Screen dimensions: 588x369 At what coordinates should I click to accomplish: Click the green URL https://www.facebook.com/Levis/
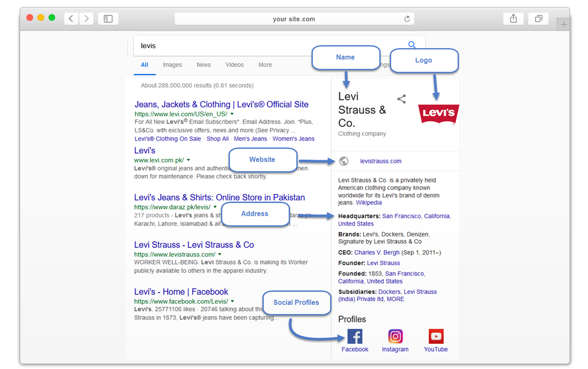pos(181,301)
